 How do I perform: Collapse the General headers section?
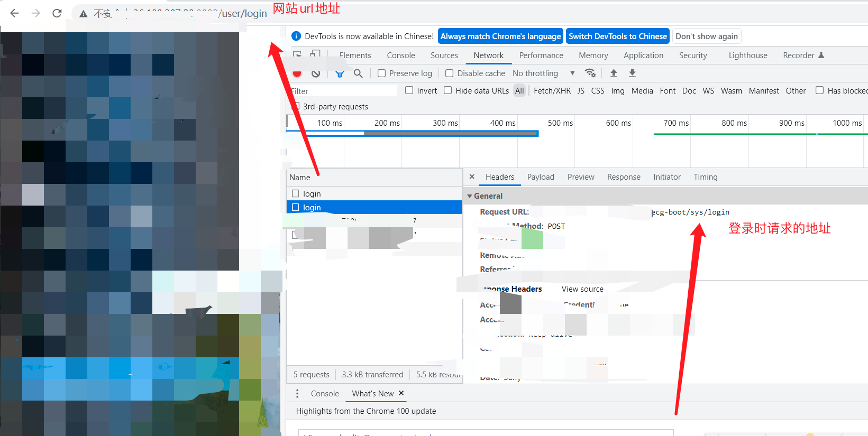coord(470,196)
